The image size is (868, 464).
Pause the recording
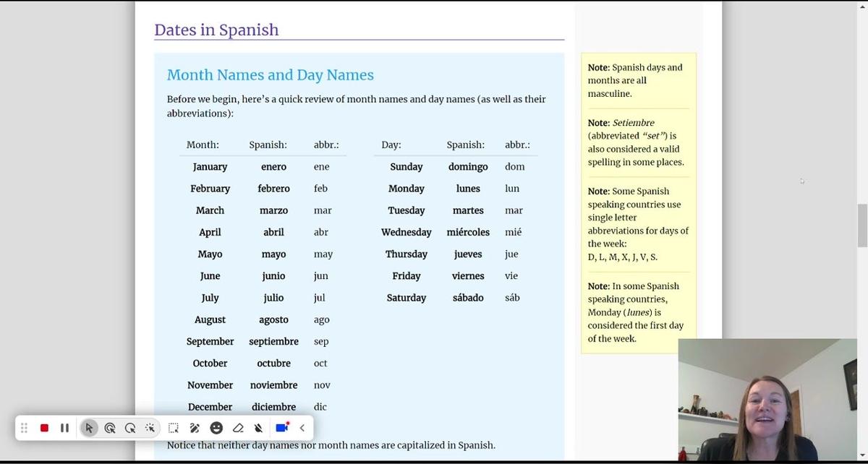click(x=64, y=428)
